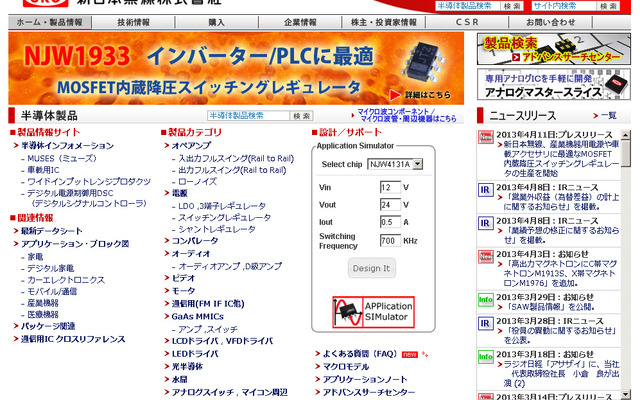Open the 技術情報 menu tab

pos(133,22)
